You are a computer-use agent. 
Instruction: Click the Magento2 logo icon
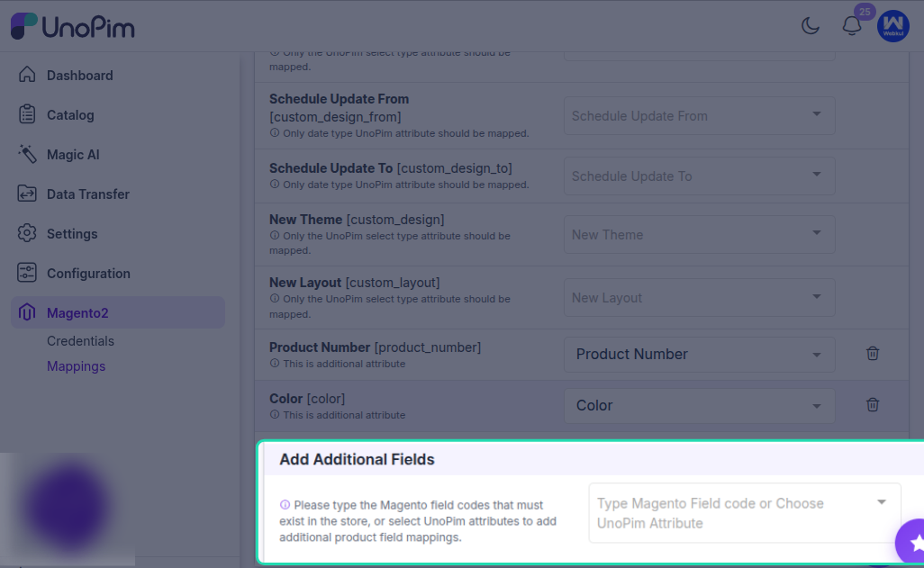tap(27, 312)
